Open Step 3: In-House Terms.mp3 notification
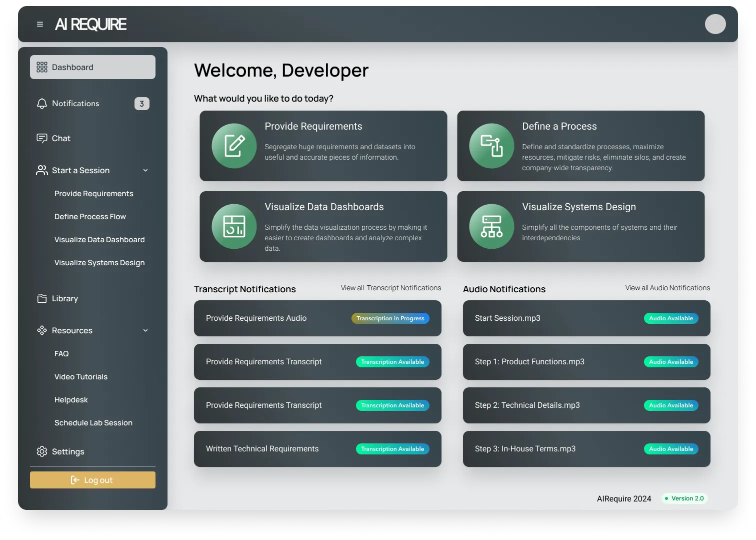The image size is (756, 540). tap(586, 449)
